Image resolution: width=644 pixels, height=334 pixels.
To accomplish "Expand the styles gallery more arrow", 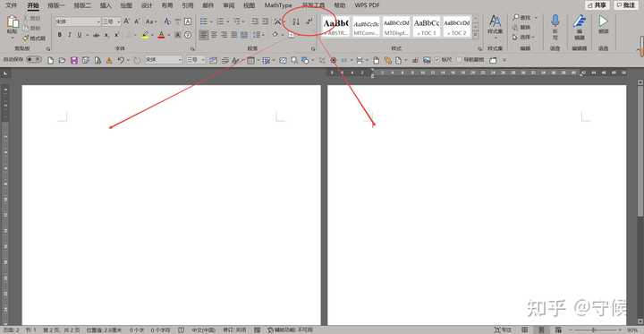I will [x=477, y=34].
